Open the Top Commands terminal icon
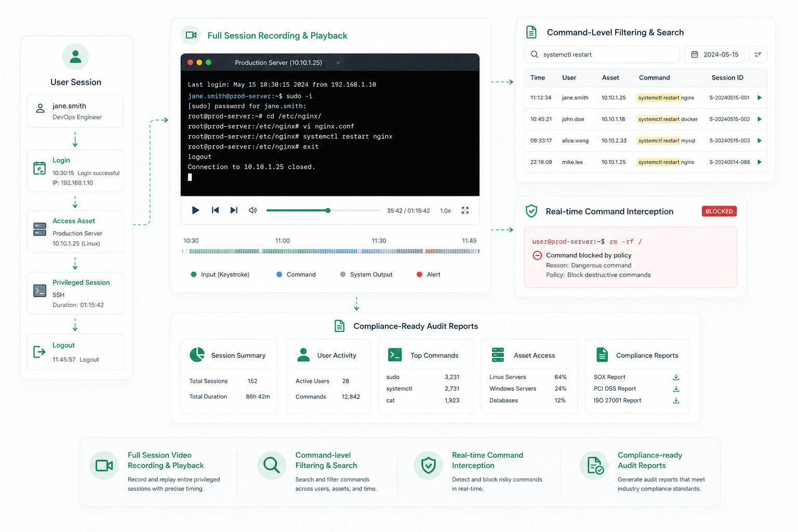Screen dimensions: 798x532 395,355
